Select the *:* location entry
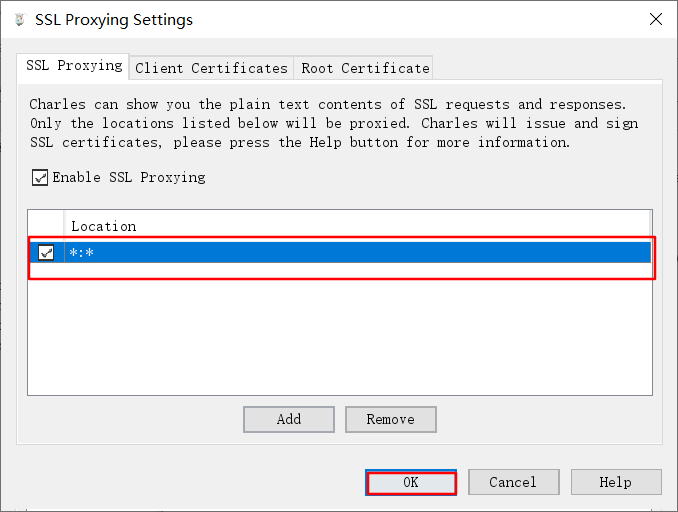The width and height of the screenshot is (678, 512). click(300, 253)
